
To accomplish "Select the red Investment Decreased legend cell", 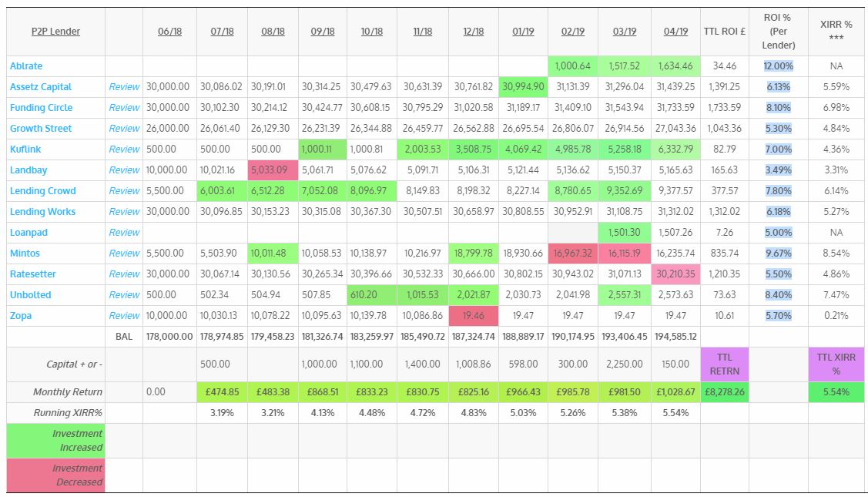I will click(55, 475).
